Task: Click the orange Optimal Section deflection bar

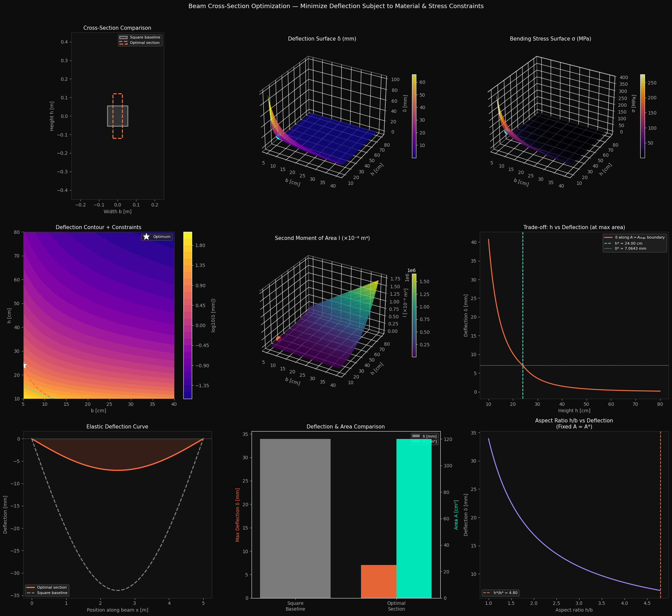Action: point(378,581)
